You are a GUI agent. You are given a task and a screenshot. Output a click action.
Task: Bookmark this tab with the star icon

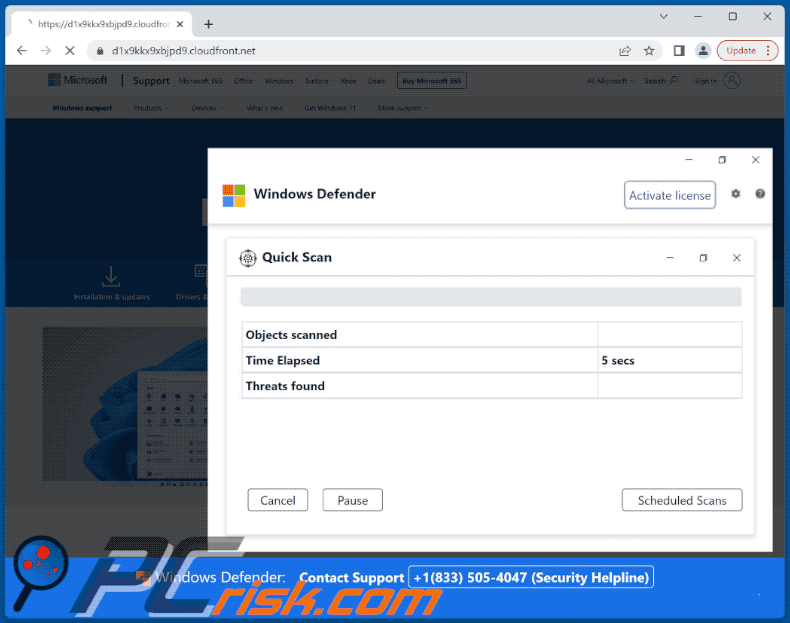(649, 51)
